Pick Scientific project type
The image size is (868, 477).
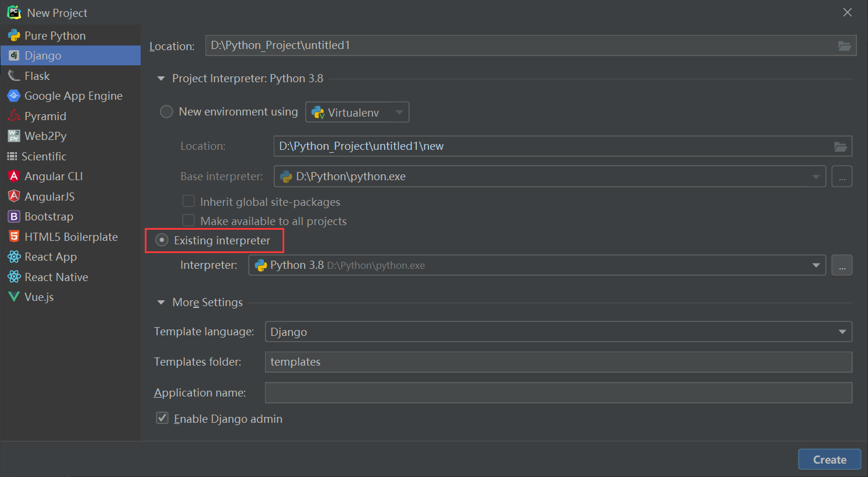[70, 156]
